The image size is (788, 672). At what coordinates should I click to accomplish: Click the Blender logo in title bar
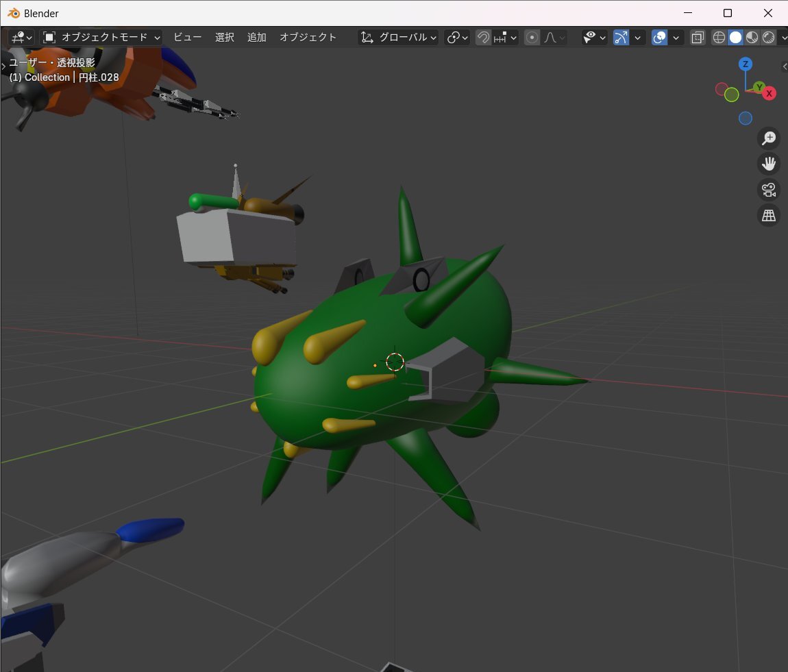coord(14,13)
